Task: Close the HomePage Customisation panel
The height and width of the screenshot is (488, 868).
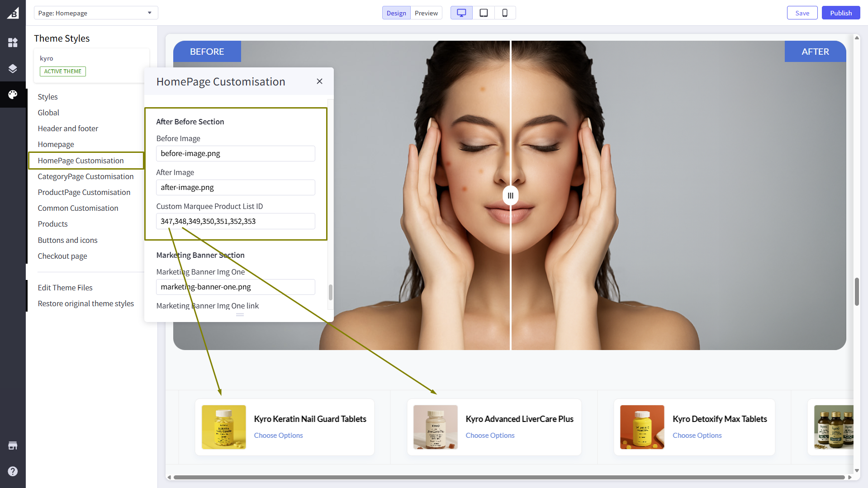Action: pos(319,81)
